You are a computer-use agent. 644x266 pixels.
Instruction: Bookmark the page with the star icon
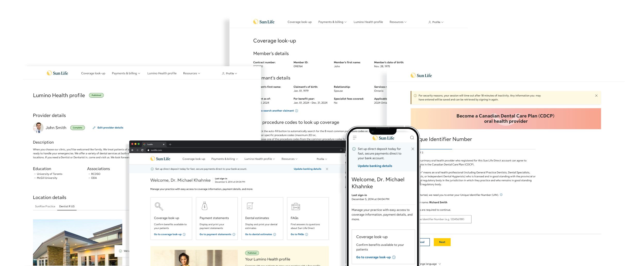pos(341,150)
